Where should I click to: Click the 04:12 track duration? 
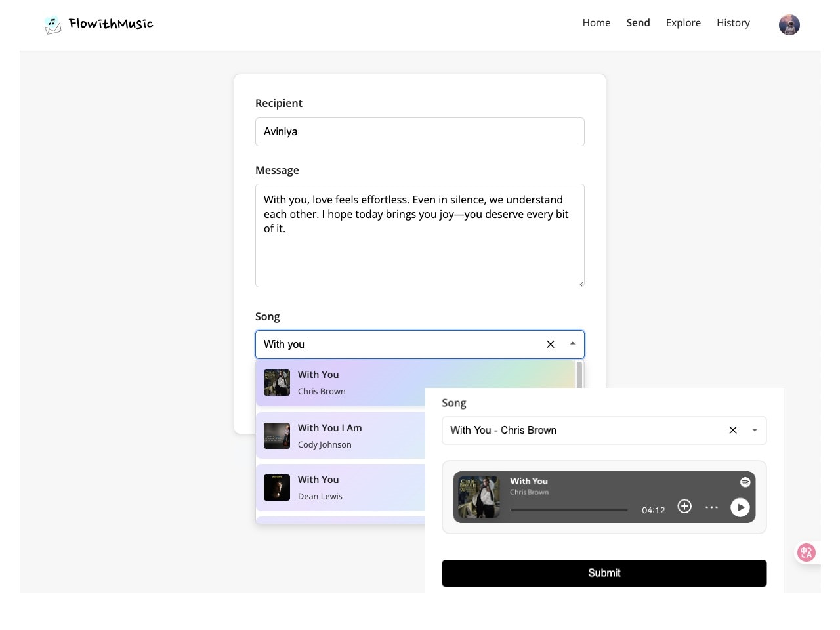(x=653, y=510)
